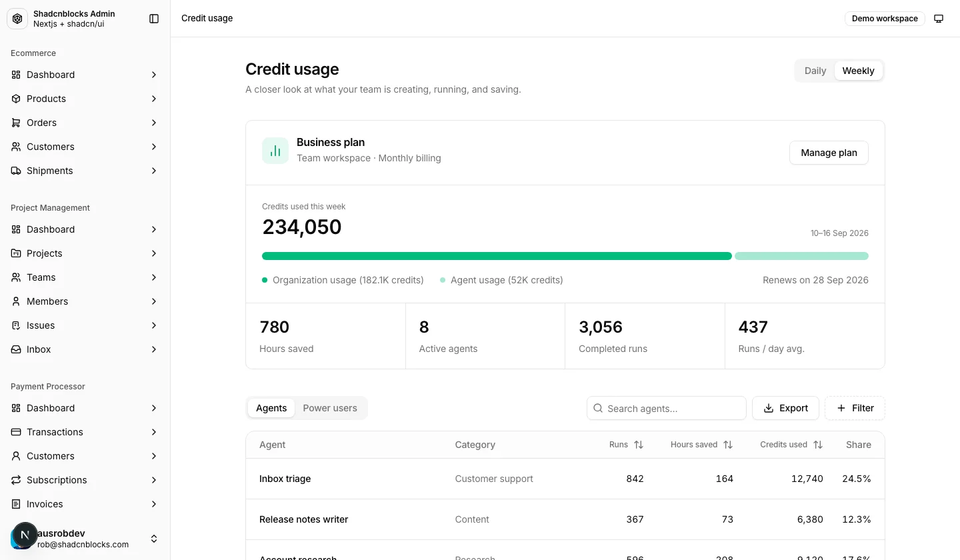Click the Projects folder icon
The height and width of the screenshot is (560, 960).
(16, 253)
